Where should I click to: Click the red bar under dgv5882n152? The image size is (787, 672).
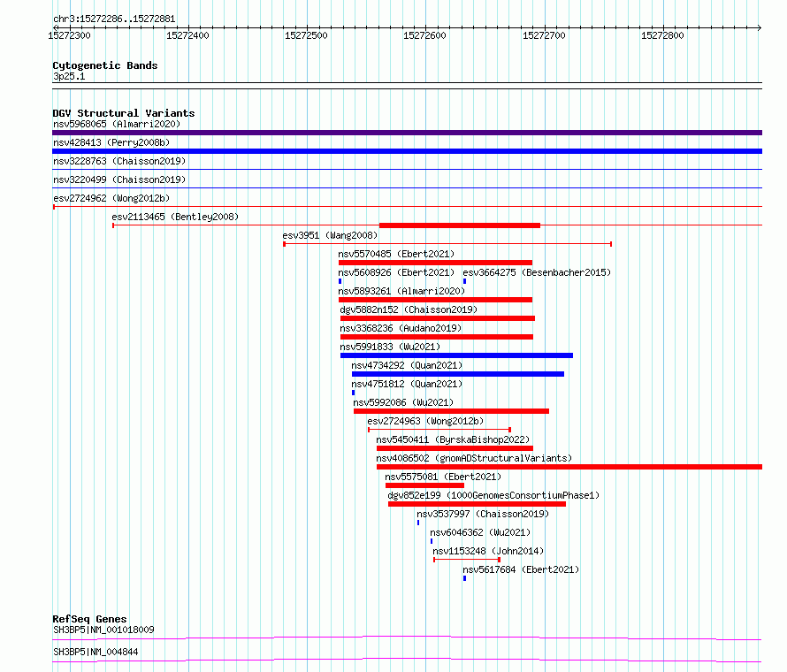pos(438,318)
